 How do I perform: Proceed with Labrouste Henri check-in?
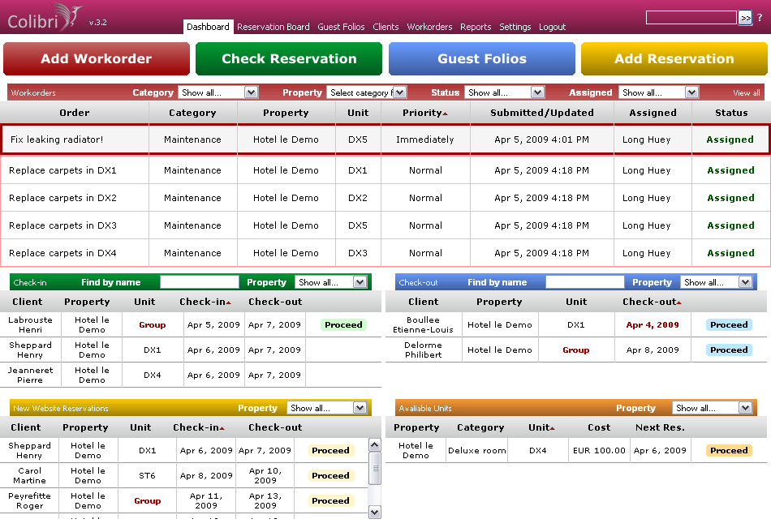coord(343,324)
